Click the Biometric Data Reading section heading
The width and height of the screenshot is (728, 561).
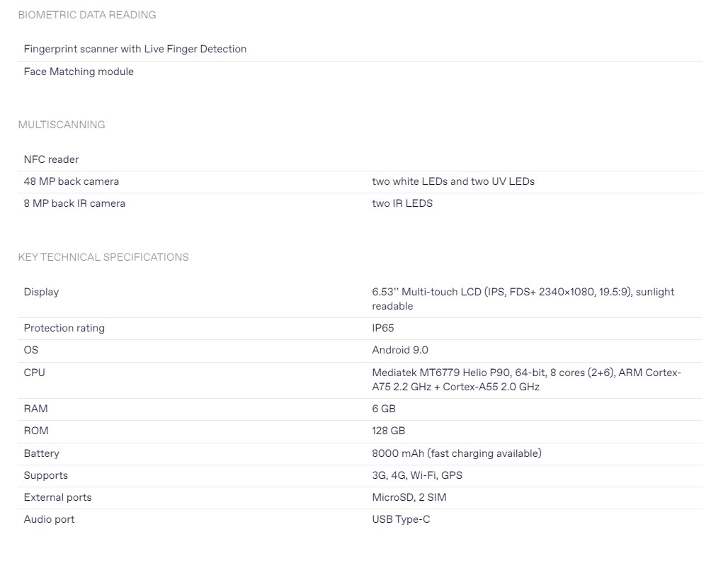pyautogui.click(x=87, y=15)
